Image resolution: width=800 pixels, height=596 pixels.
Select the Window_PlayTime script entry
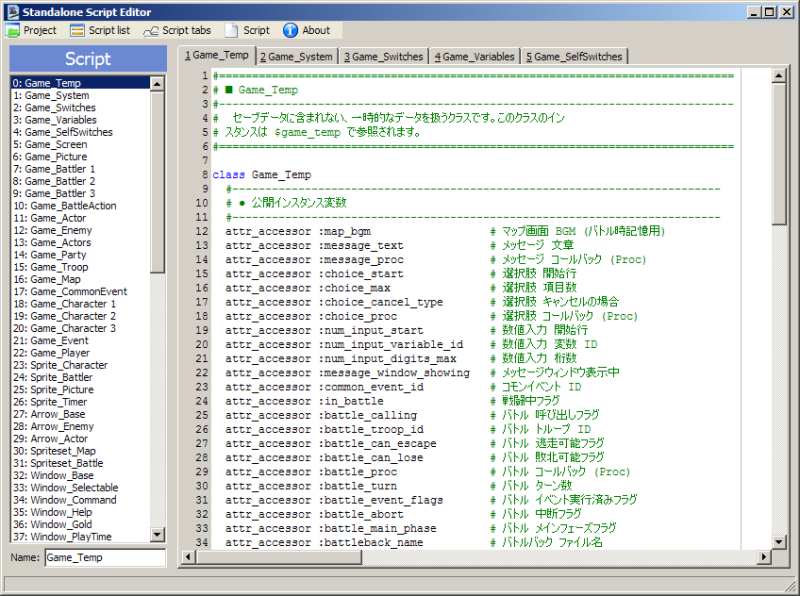pos(62,537)
